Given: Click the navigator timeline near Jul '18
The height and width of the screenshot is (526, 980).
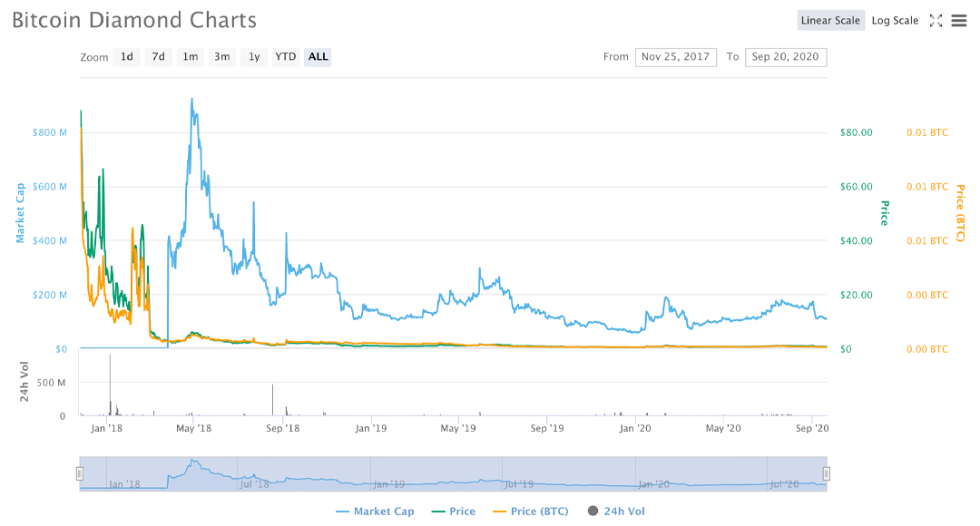Looking at the screenshot, I should [254, 483].
